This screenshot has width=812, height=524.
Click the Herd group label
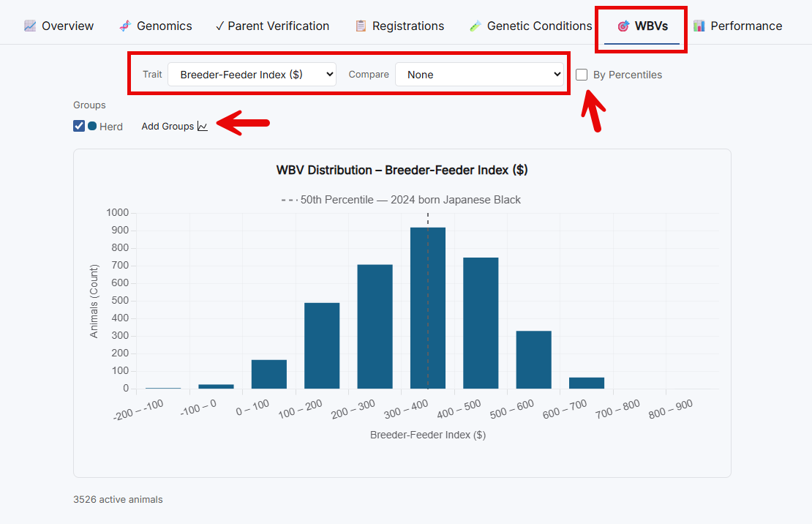tap(110, 127)
